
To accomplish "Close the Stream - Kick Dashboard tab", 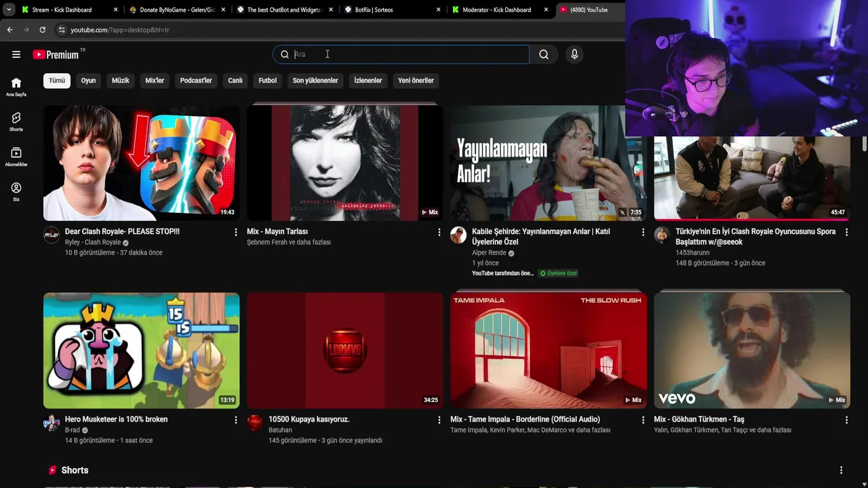I will coord(116,10).
